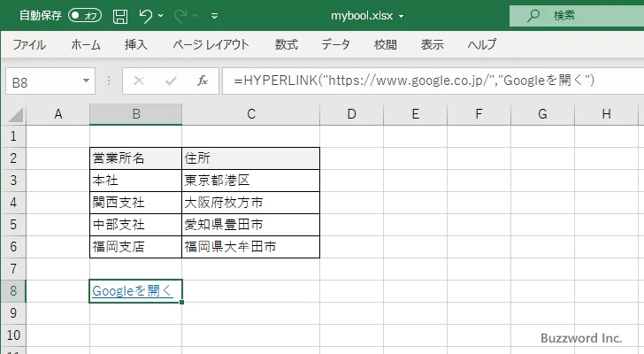Switch to the 校閲 tab

pyautogui.click(x=386, y=44)
